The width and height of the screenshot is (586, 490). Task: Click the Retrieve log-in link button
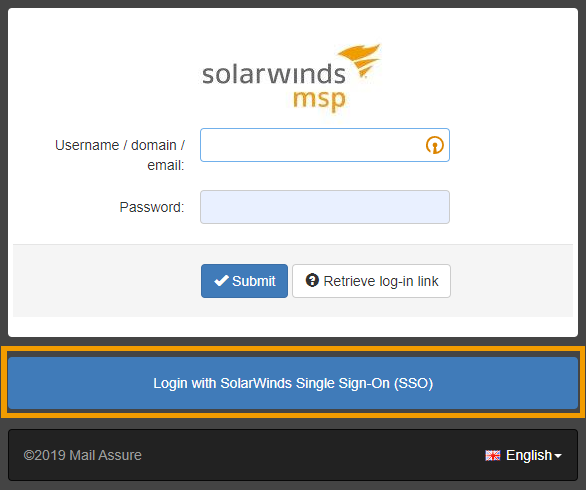371,281
